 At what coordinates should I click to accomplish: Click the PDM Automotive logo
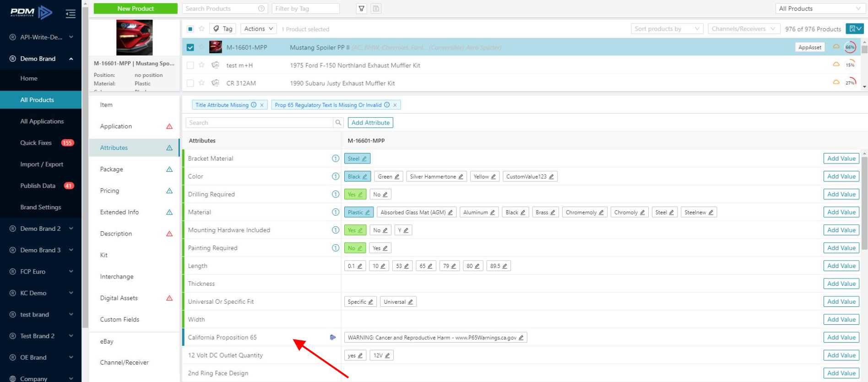tap(31, 12)
